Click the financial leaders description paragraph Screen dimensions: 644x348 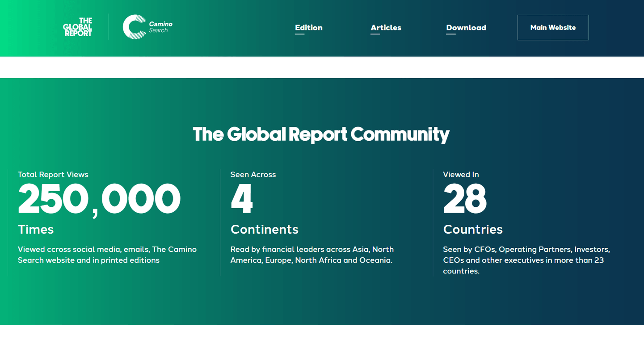coord(311,255)
